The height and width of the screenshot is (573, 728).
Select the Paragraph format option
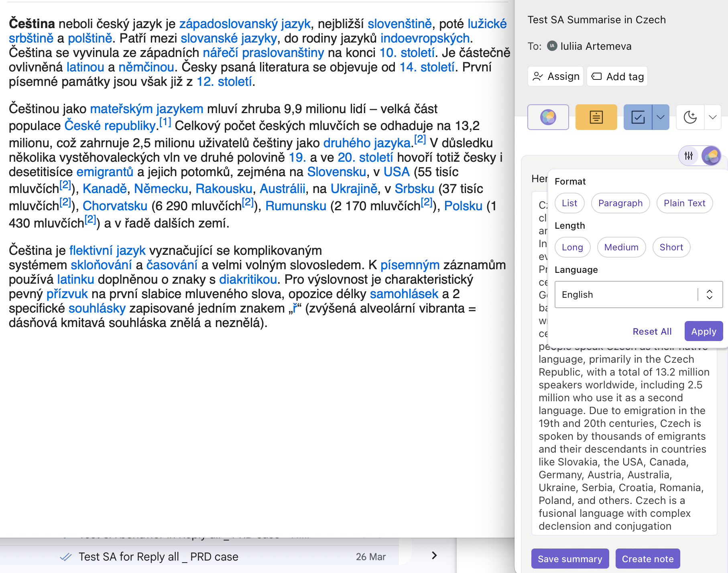pos(620,203)
